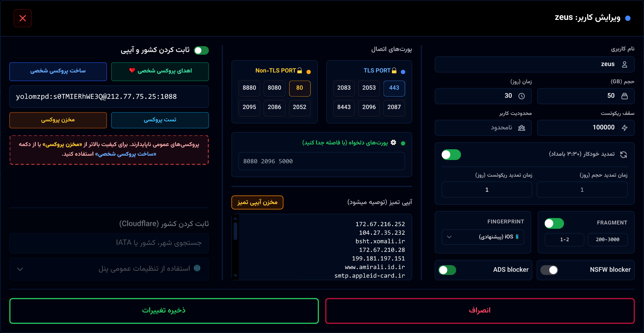Click the request limit field showing 100000
Image resolution: width=644 pixels, height=333 pixels.
[586, 128]
